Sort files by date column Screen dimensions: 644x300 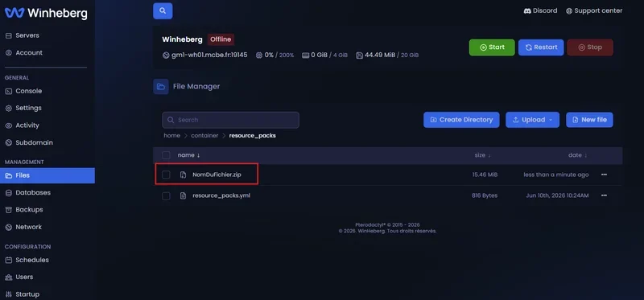point(577,155)
